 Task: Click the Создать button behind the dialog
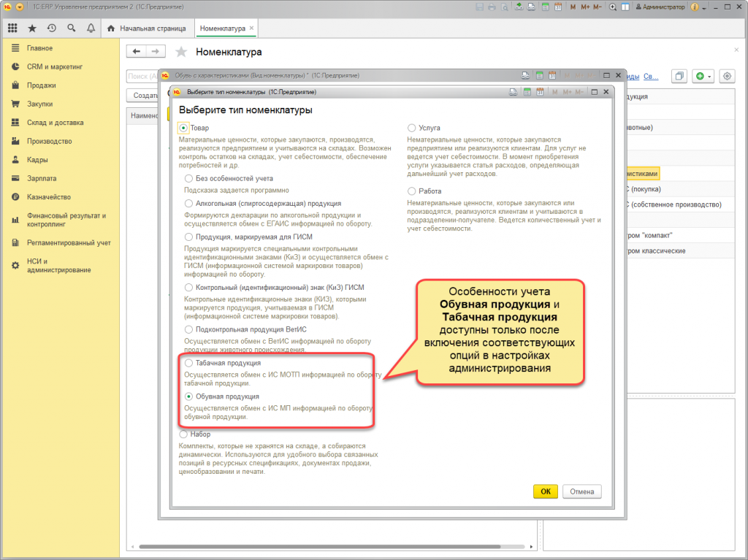[142, 96]
